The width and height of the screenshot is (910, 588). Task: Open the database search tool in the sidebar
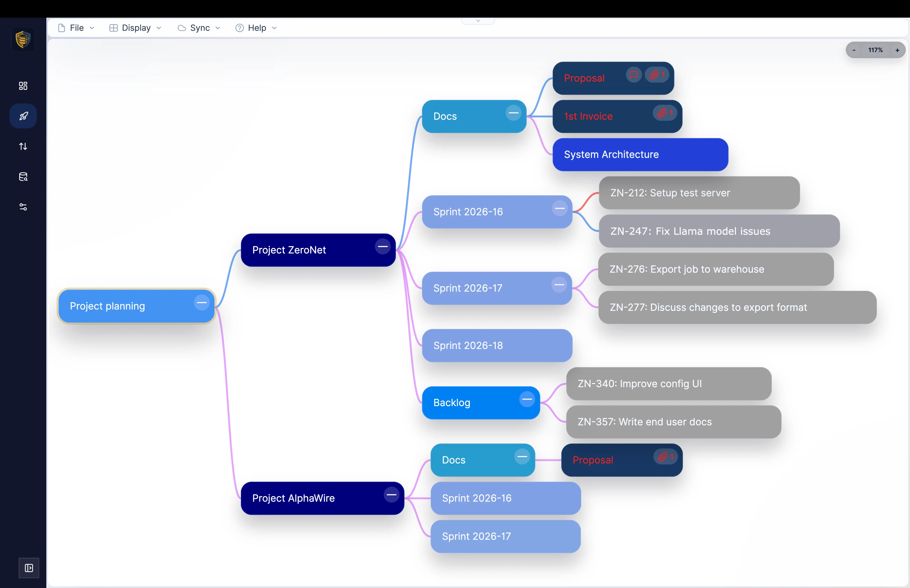pyautogui.click(x=23, y=177)
